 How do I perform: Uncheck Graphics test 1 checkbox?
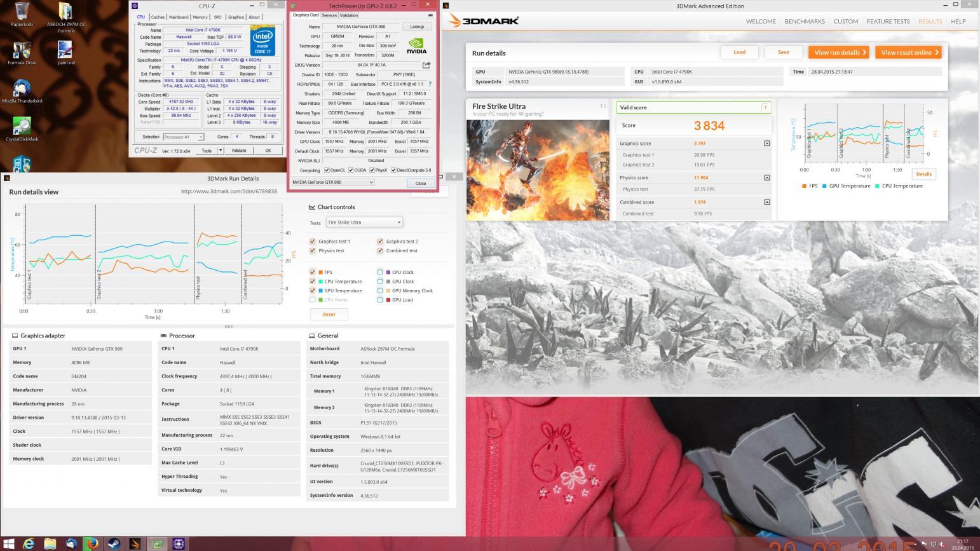(x=313, y=241)
